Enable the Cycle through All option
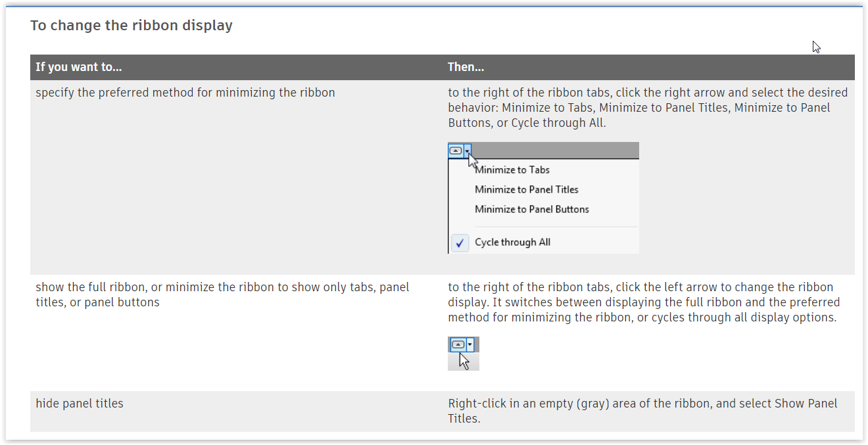Image resolution: width=868 pixels, height=445 pixels. [512, 242]
